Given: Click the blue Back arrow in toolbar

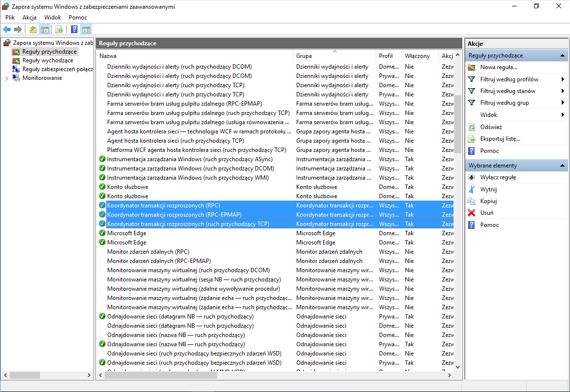Looking at the screenshot, I should click(x=7, y=30).
